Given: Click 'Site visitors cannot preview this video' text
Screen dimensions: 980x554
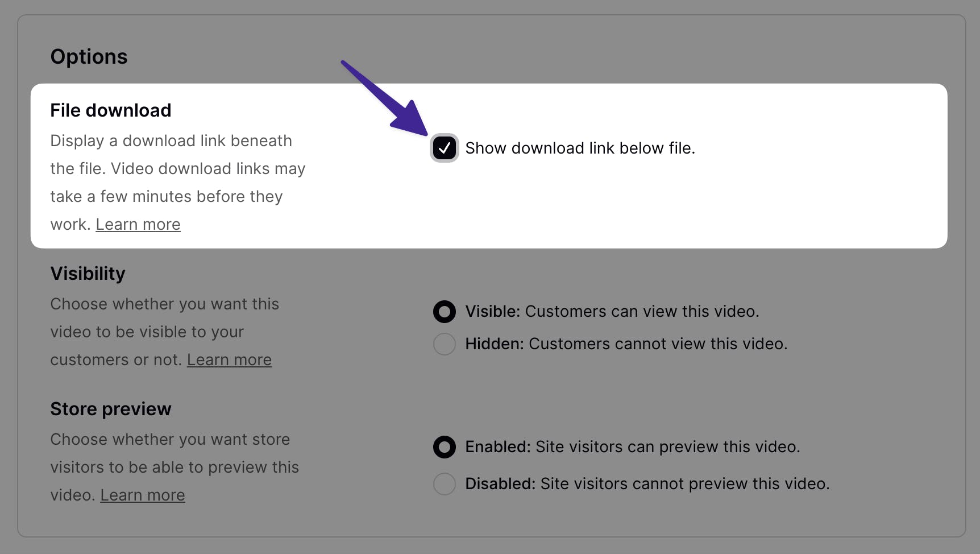Looking at the screenshot, I should pyautogui.click(x=684, y=484).
